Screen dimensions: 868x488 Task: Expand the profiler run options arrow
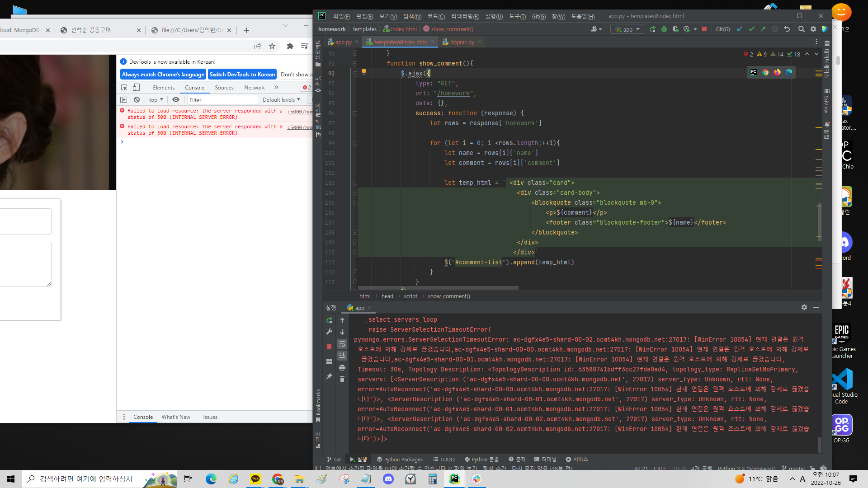click(x=695, y=29)
